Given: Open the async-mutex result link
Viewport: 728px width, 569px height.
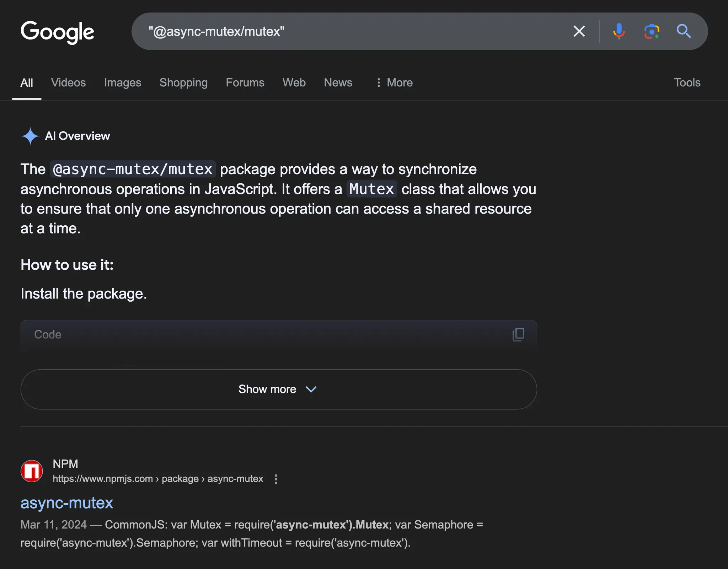Looking at the screenshot, I should pyautogui.click(x=67, y=503).
